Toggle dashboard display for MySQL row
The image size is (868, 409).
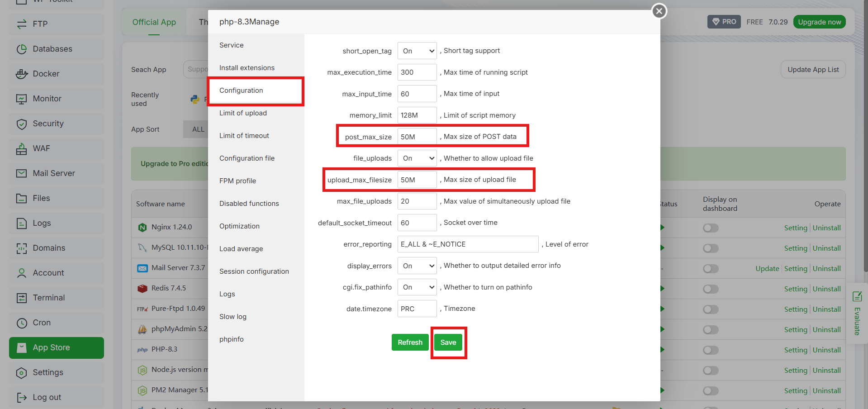tap(711, 248)
